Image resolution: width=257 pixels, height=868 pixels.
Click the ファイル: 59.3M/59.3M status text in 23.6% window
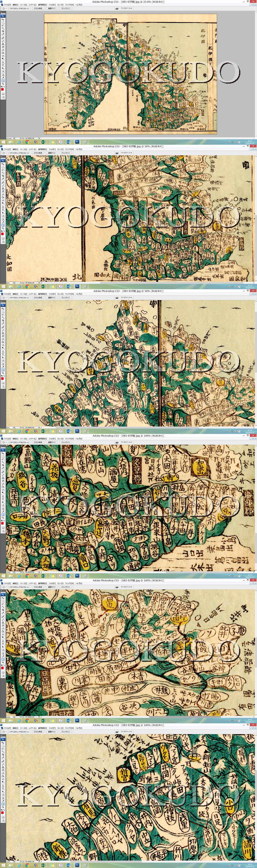27,138
